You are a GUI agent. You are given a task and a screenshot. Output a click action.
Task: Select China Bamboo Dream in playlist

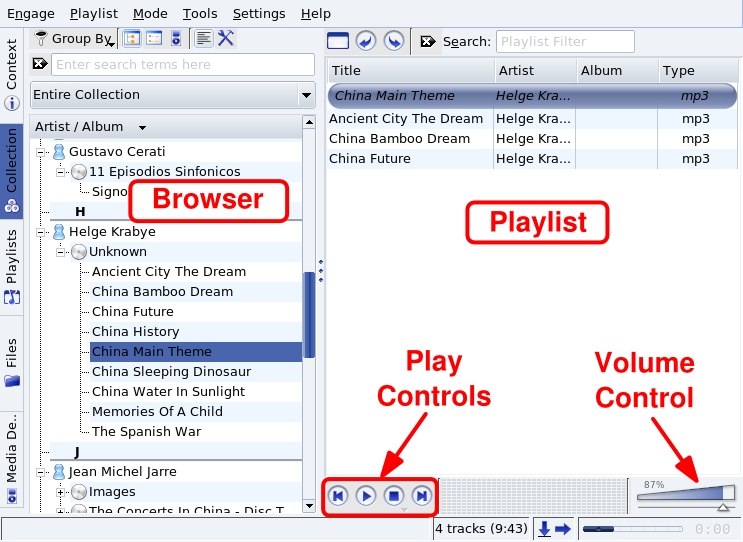pyautogui.click(x=399, y=139)
